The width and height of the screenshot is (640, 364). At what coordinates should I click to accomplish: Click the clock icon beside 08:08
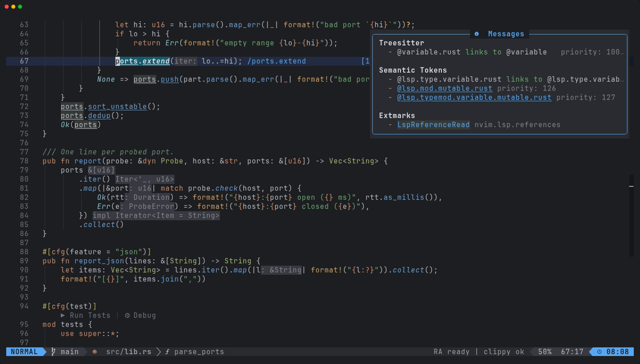pyautogui.click(x=599, y=352)
